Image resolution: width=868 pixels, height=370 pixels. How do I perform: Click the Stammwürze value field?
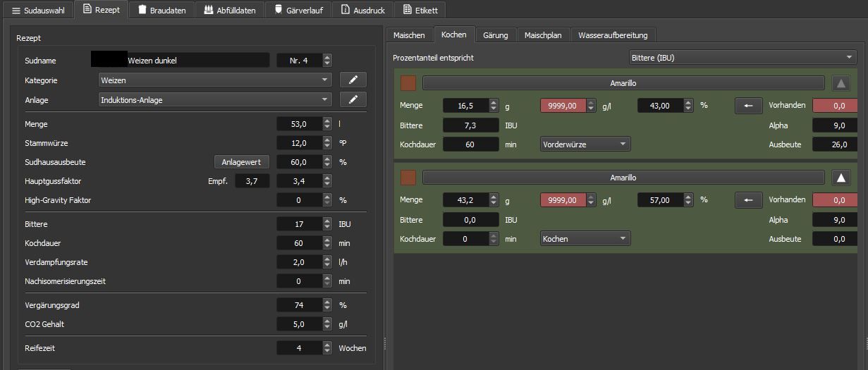click(299, 143)
